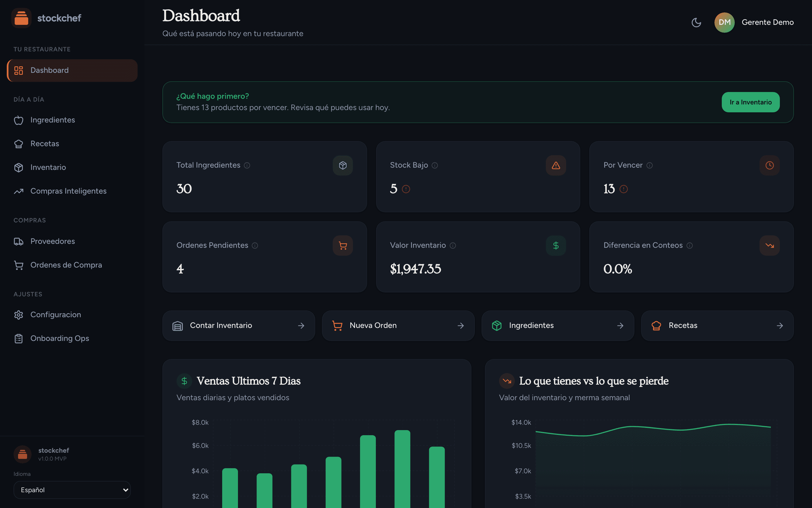Open Configuracion settings item
Viewport: 812px width, 508px height.
(72, 315)
